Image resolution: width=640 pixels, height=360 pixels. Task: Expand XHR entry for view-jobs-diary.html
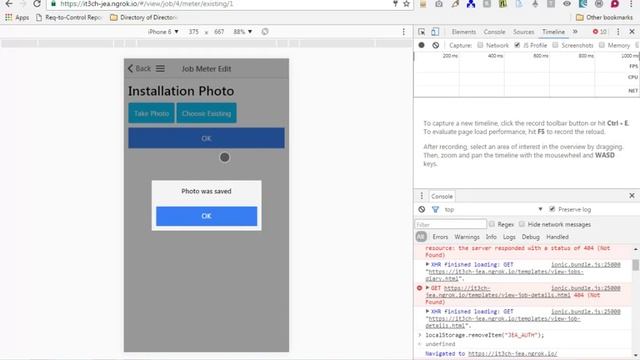tap(427, 264)
